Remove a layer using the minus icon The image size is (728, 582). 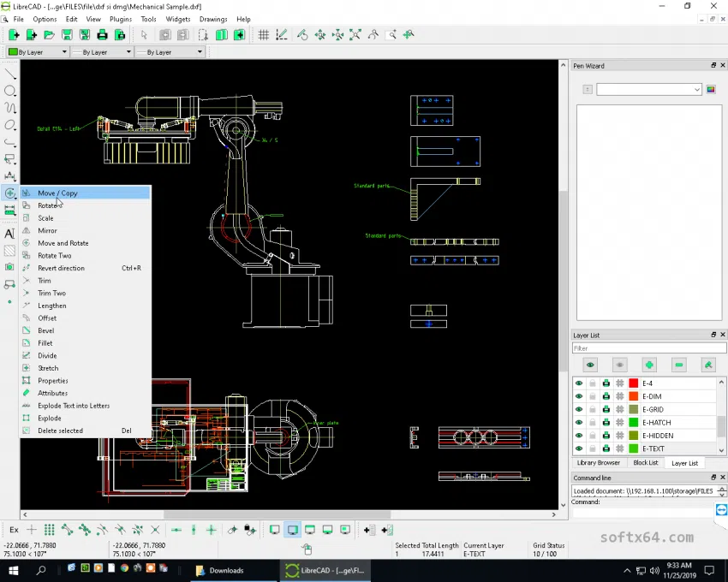pos(679,365)
